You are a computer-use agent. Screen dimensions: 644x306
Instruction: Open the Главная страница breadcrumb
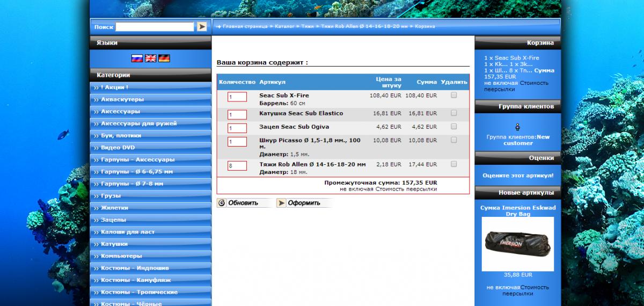245,26
